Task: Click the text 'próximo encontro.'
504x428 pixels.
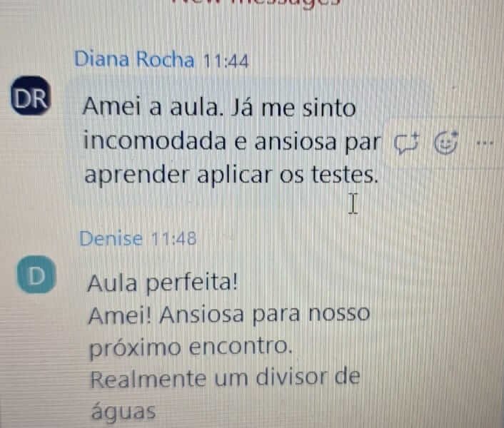Action: coord(191,347)
